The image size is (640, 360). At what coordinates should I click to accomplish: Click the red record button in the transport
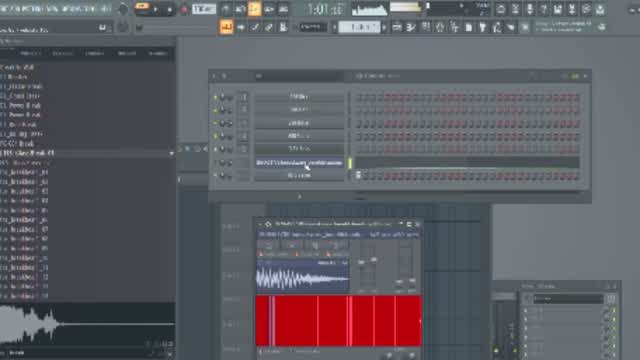point(184,10)
